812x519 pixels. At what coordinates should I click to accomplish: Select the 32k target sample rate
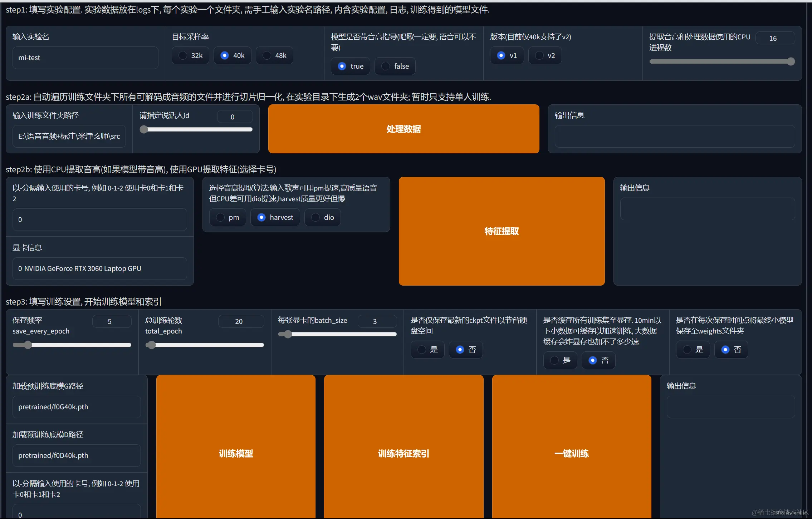pos(183,55)
